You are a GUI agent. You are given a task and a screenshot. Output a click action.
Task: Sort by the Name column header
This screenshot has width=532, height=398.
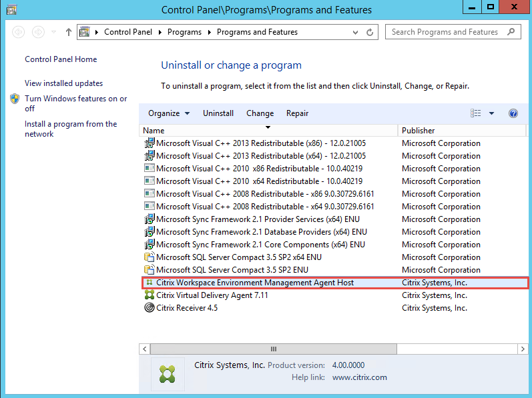pyautogui.click(x=268, y=131)
